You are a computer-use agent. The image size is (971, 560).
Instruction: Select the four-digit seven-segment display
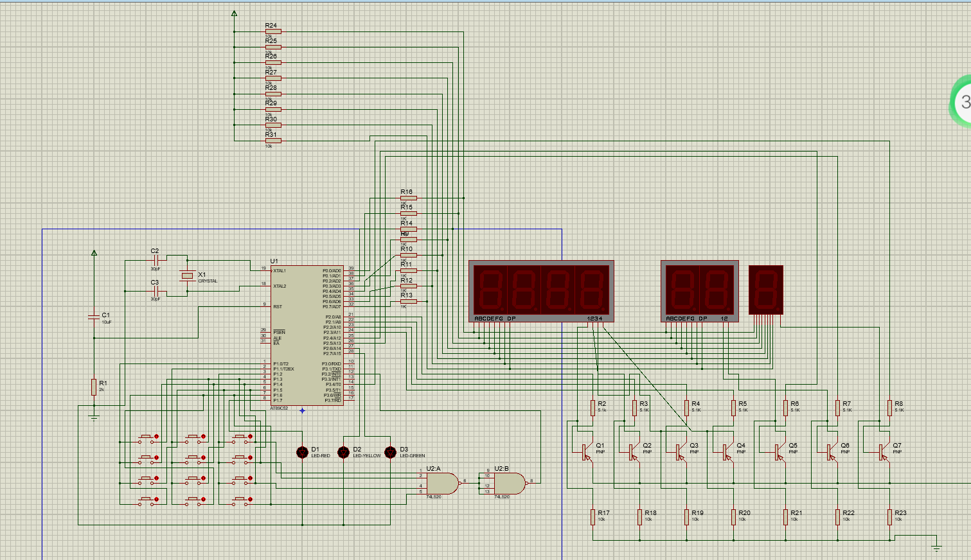point(541,291)
